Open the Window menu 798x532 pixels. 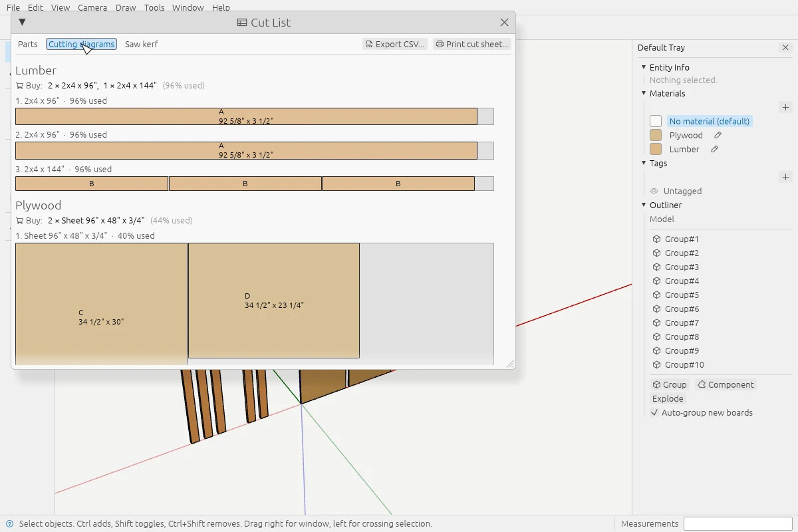(188, 8)
